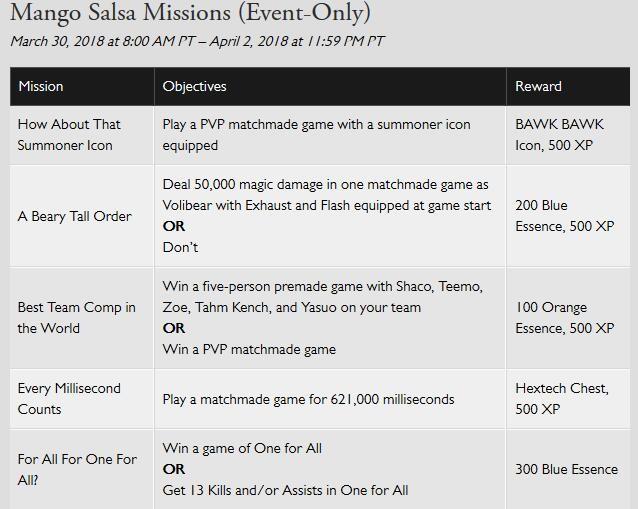This screenshot has height=509, width=638.
Task: Select the Objectives column header
Action: point(195,86)
